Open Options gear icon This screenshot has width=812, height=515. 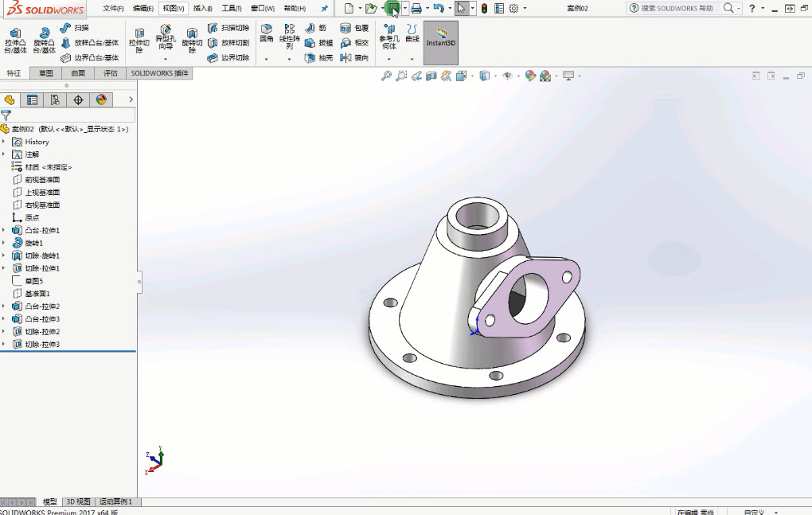coord(513,8)
